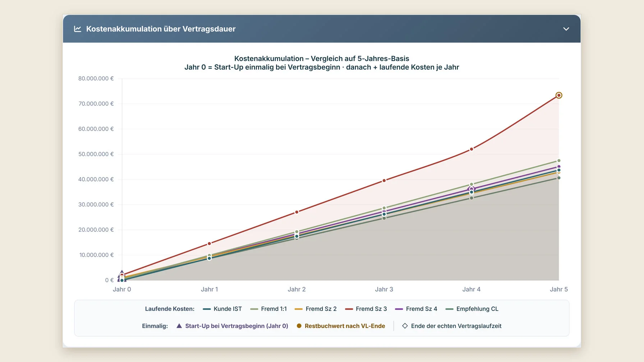644x362 pixels.
Task: Toggle the Fremd Sz 2 legend entry
Action: click(316, 309)
